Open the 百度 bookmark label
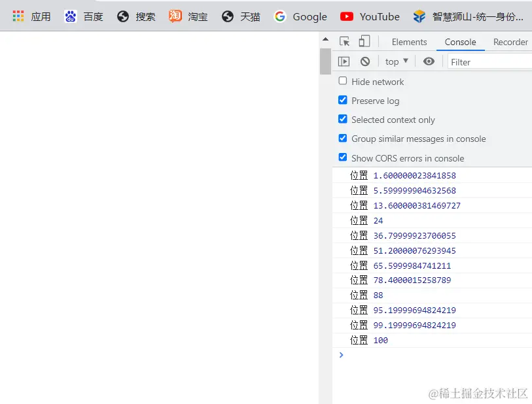532x404 pixels. pos(94,16)
